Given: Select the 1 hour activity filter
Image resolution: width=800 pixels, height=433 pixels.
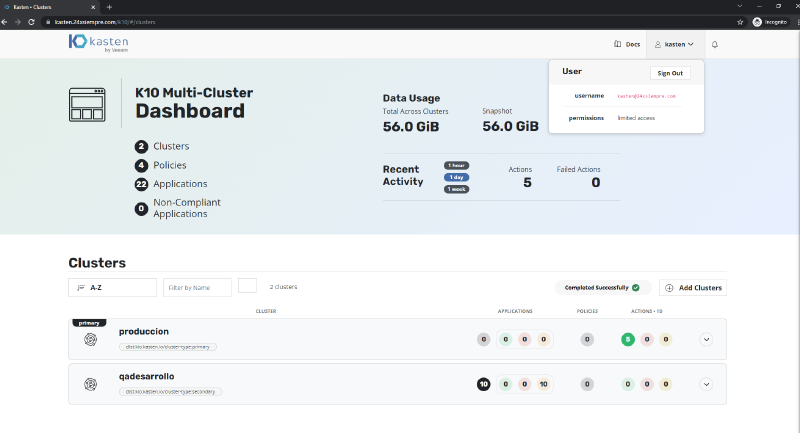Looking at the screenshot, I should 456,165.
